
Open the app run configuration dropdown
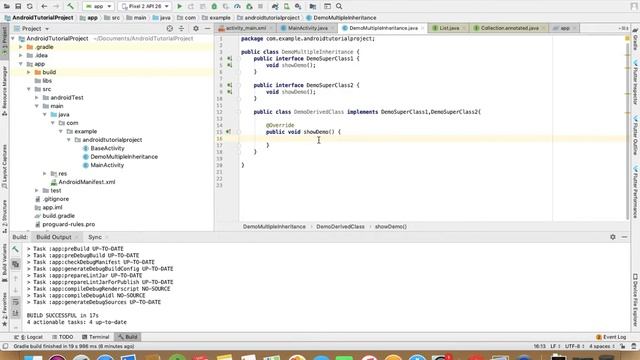98,7
